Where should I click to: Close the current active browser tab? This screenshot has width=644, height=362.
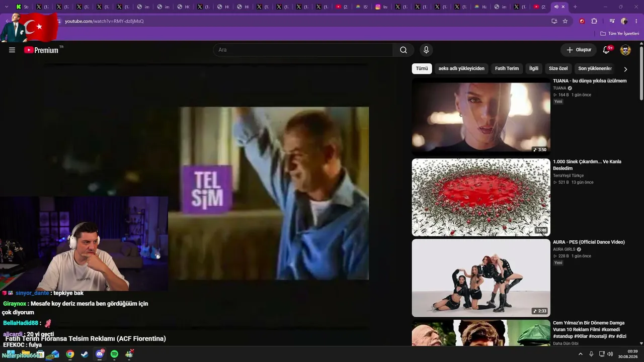[x=563, y=7]
